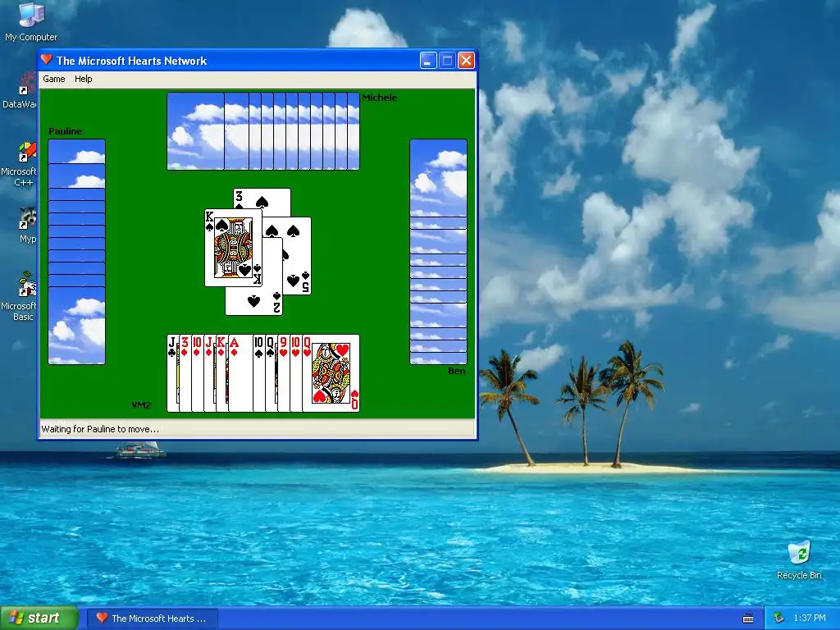The height and width of the screenshot is (630, 840).
Task: Open the My Computer desktop icon
Action: pyautogui.click(x=31, y=21)
